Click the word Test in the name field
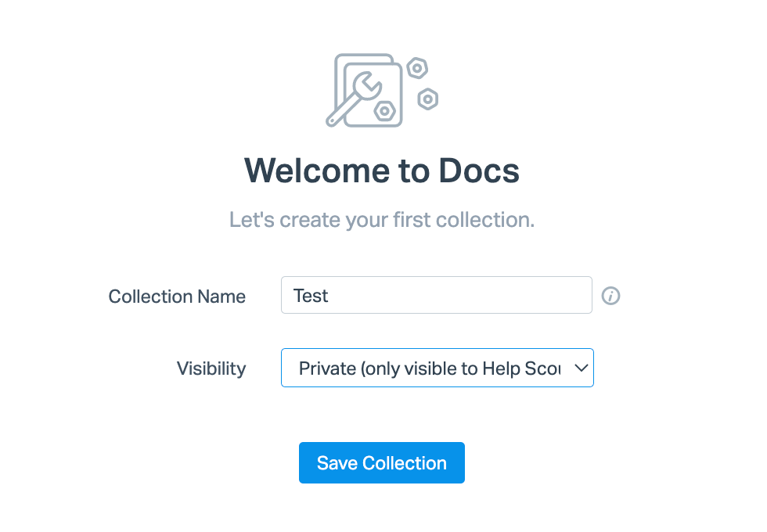Viewport: 767px width, 532px height. [310, 296]
